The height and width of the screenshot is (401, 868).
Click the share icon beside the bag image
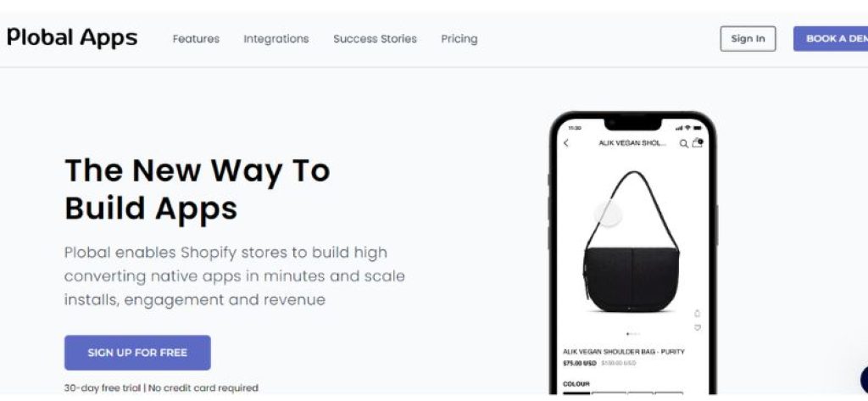pyautogui.click(x=697, y=314)
